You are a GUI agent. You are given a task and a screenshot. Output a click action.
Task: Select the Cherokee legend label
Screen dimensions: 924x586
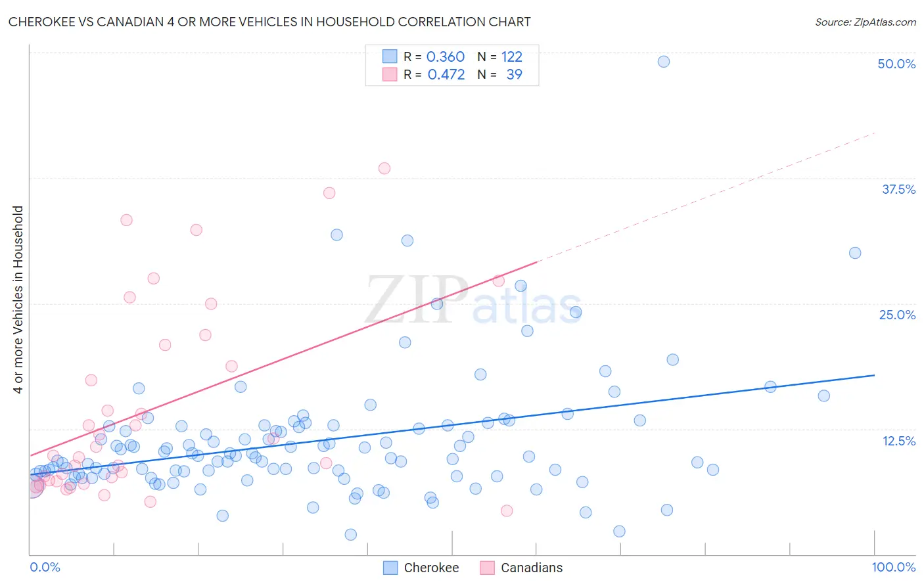pyautogui.click(x=431, y=568)
